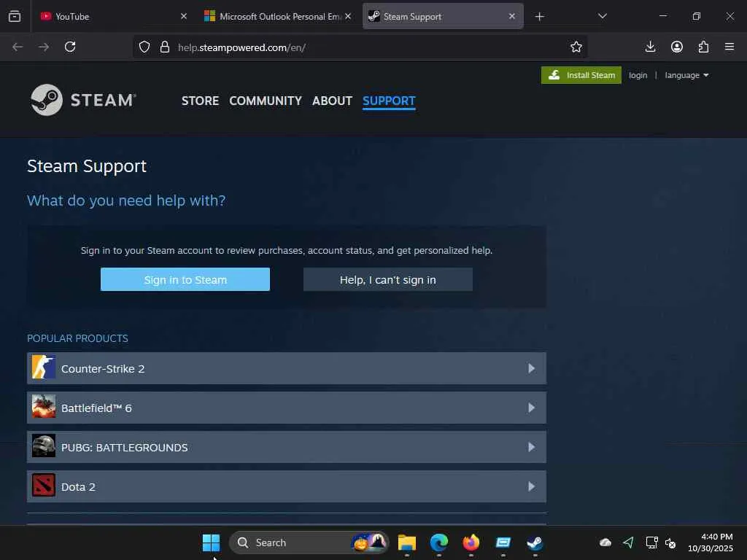
Task: Open the STORE menu item
Action: pyautogui.click(x=200, y=101)
